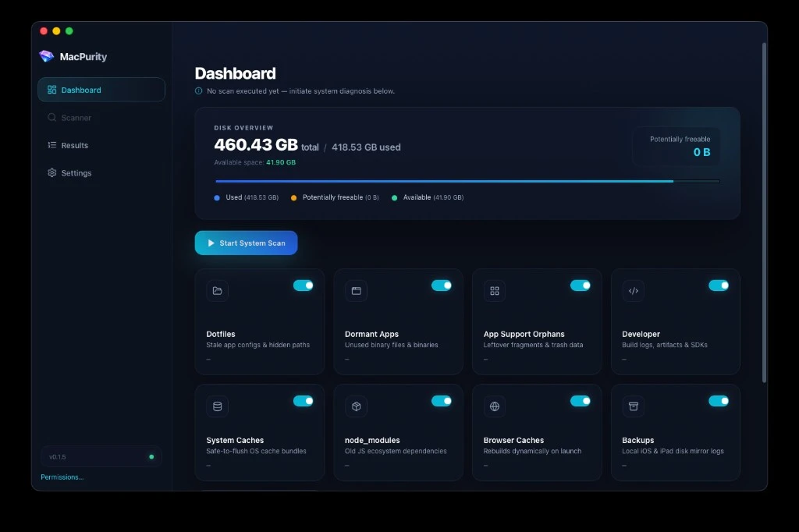799x532 pixels.
Task: Click the MacPurity gem logo icon
Action: pyautogui.click(x=46, y=56)
